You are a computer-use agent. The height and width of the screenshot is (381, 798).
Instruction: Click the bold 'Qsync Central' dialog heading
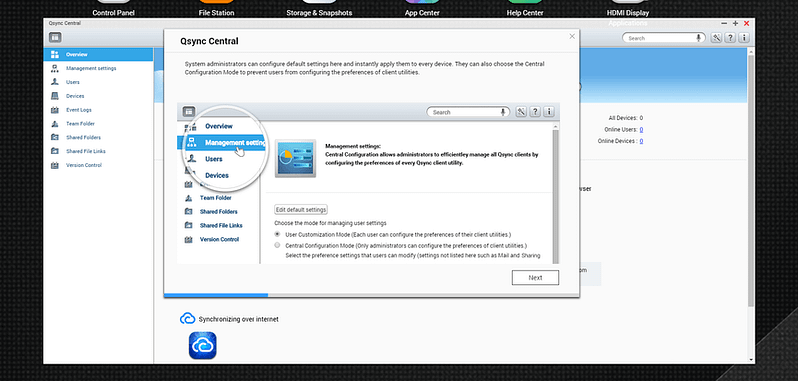[209, 41]
